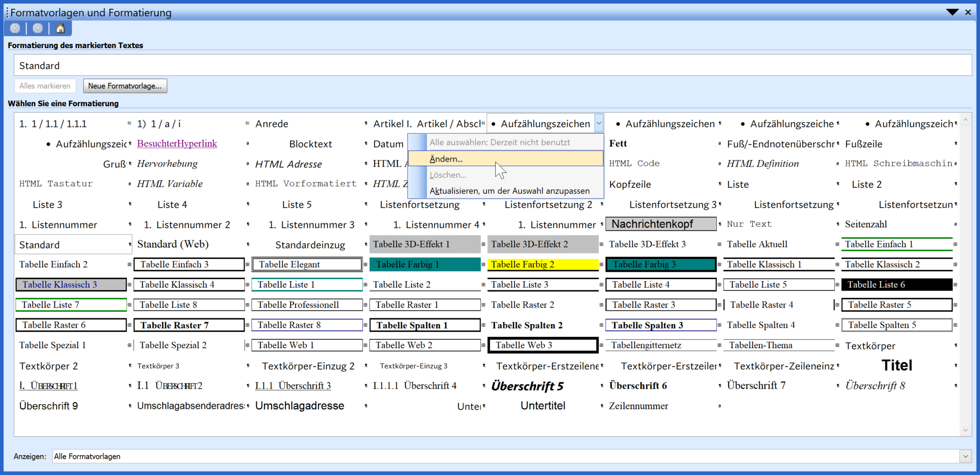Viewport: 980px width, 475px height.
Task: Select the Überschrift 8 style
Action: (x=875, y=386)
